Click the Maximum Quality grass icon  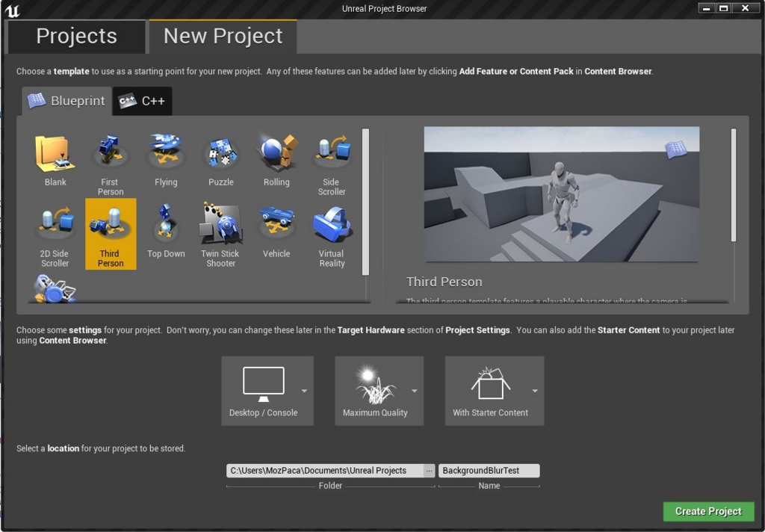pyautogui.click(x=375, y=385)
